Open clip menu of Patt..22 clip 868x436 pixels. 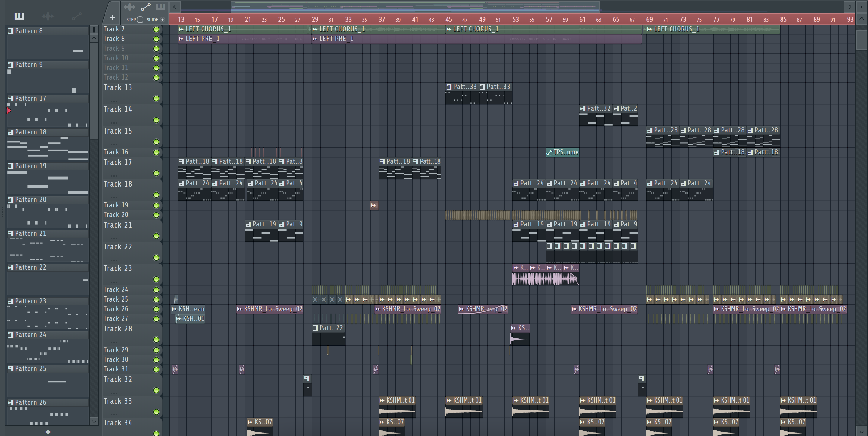coord(315,328)
